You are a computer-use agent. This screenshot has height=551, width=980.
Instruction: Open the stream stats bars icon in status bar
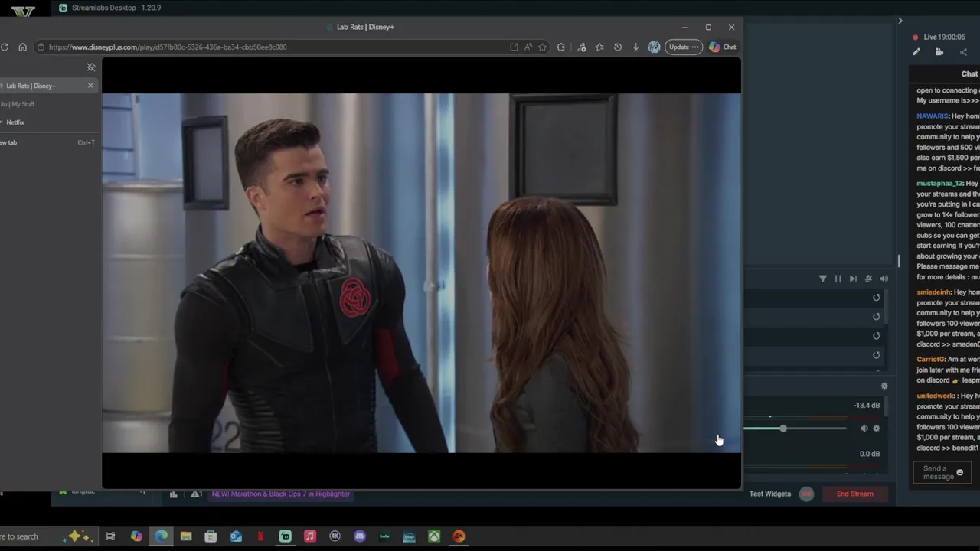coord(174,494)
